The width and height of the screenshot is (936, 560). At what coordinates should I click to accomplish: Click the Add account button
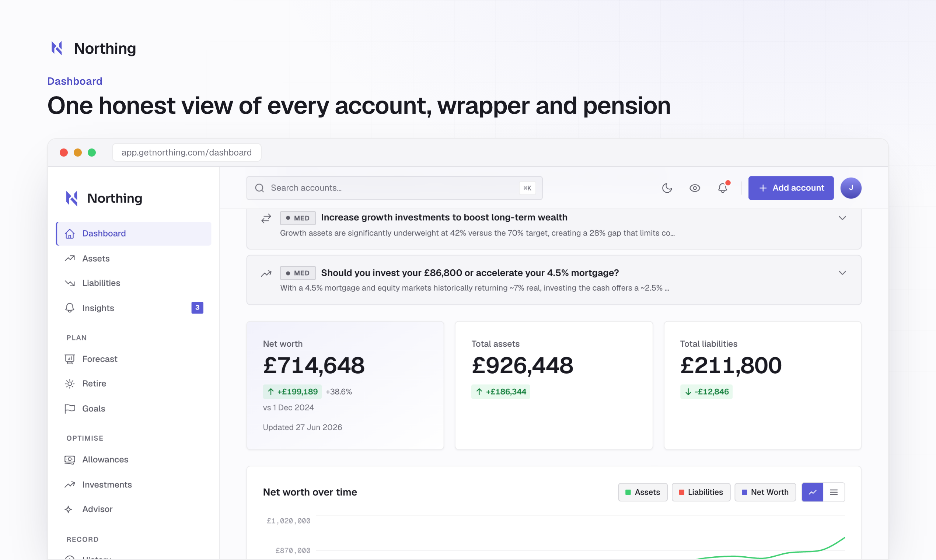click(x=791, y=188)
